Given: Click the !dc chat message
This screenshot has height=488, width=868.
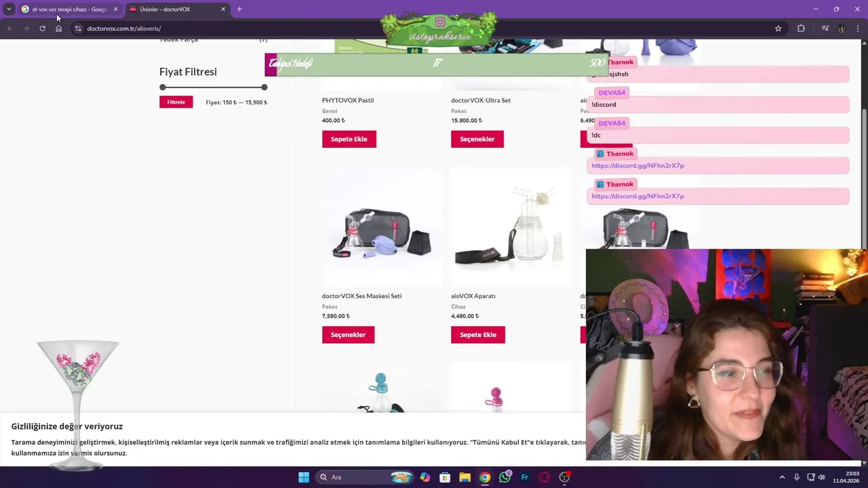Looking at the screenshot, I should click(596, 135).
